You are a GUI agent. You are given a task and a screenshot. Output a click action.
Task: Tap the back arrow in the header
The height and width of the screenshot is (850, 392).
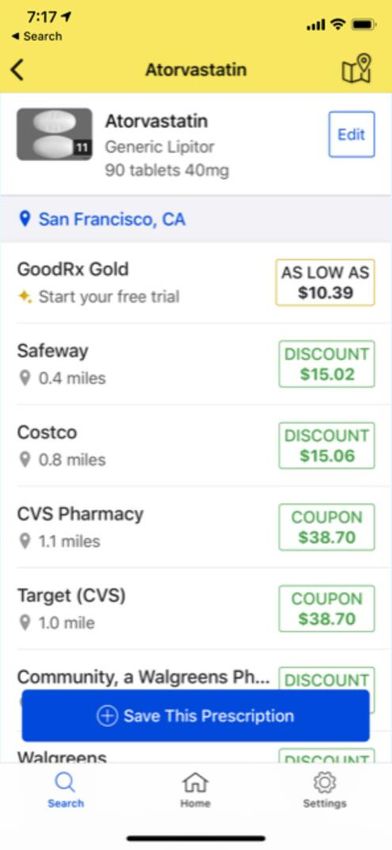point(17,70)
